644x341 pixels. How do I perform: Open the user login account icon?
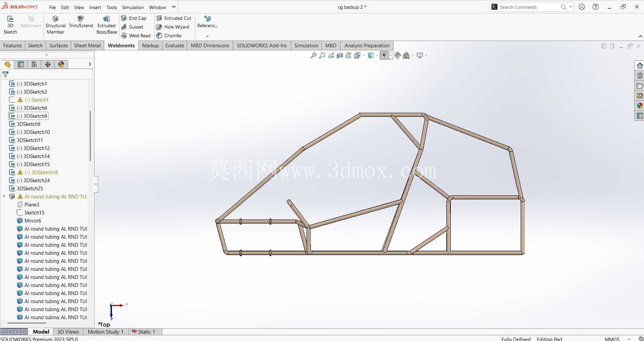pos(582,7)
